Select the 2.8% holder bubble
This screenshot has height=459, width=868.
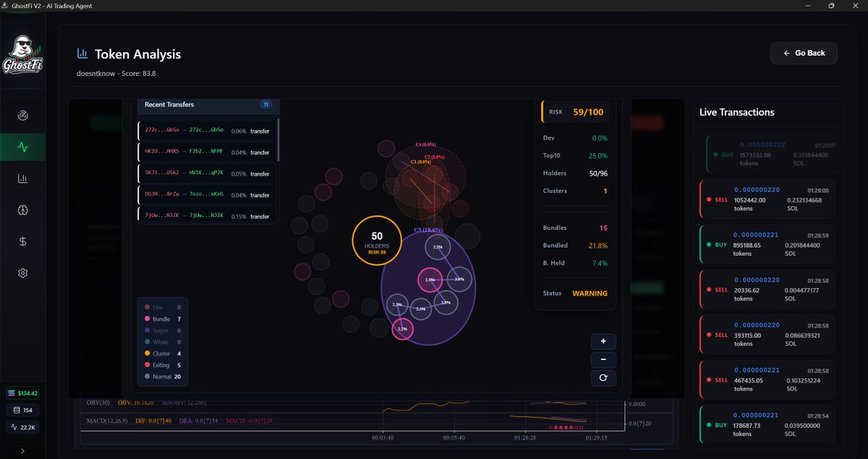coord(446,302)
